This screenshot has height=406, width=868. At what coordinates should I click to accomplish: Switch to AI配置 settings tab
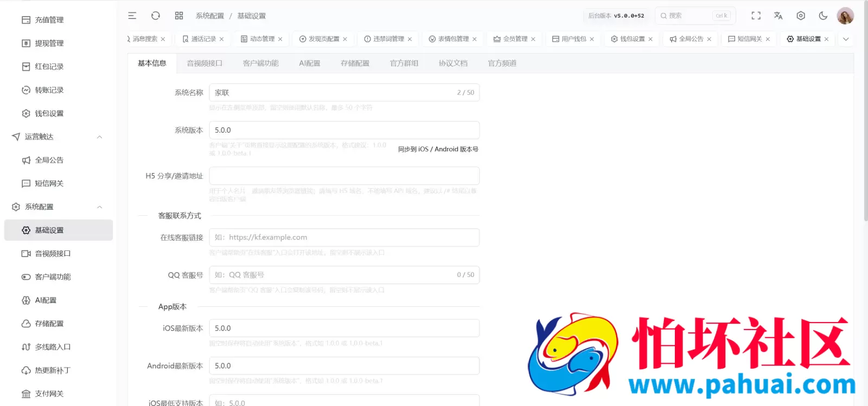309,63
